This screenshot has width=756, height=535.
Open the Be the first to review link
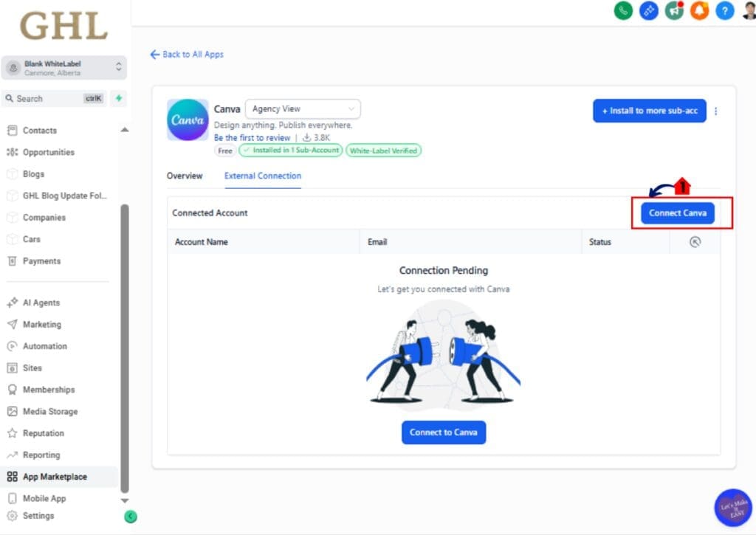[x=252, y=137]
